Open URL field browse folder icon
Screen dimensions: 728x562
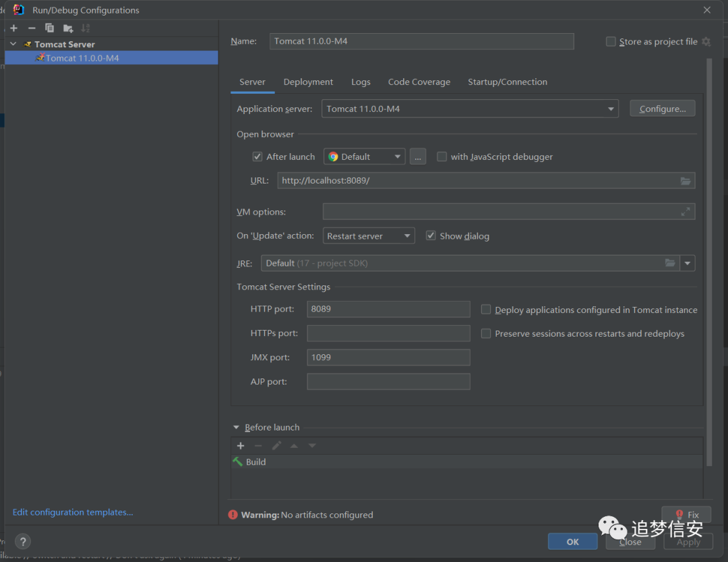pos(686,181)
